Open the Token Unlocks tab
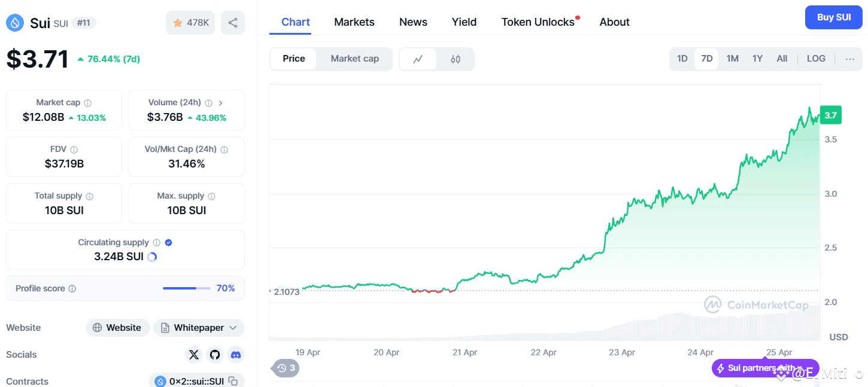The image size is (868, 387). [538, 22]
